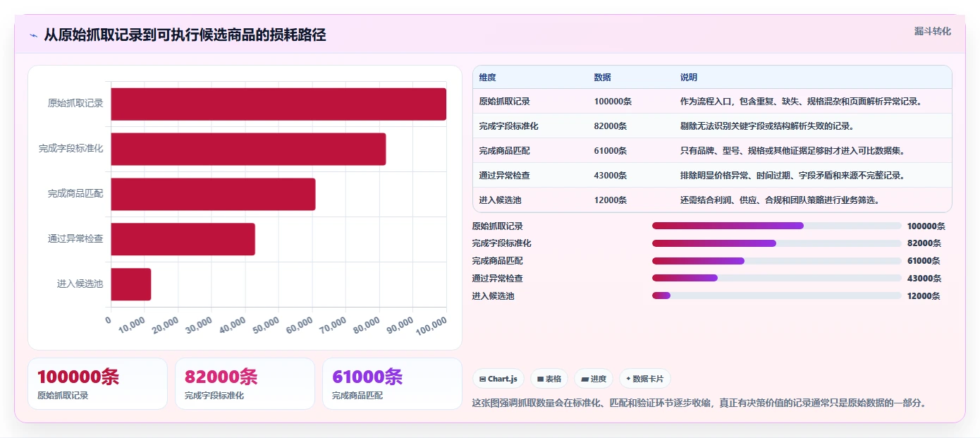Image resolution: width=980 pixels, height=438 pixels.
Task: Click the 进入候选池 bar in the chart
Action: click(131, 284)
